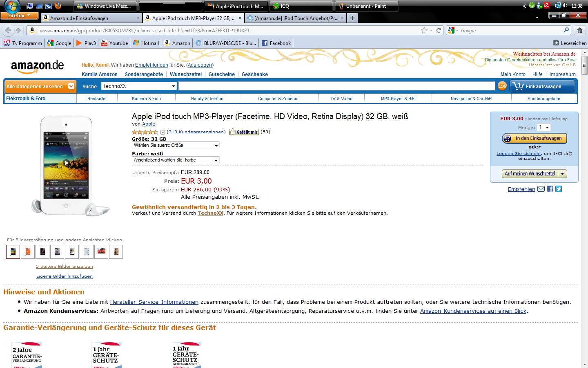Viewport: 588px width, 368px height.
Task: Expand star ratings breakdown arrow
Action: [163, 132]
